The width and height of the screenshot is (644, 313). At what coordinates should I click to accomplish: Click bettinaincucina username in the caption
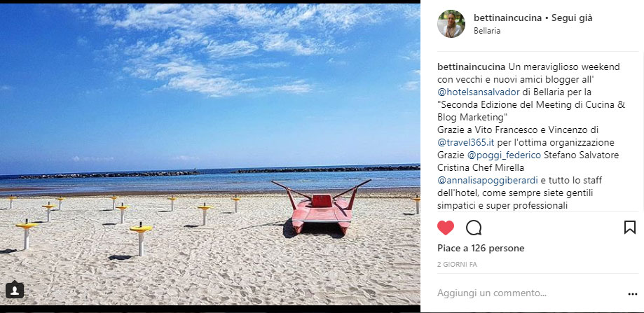pos(472,67)
